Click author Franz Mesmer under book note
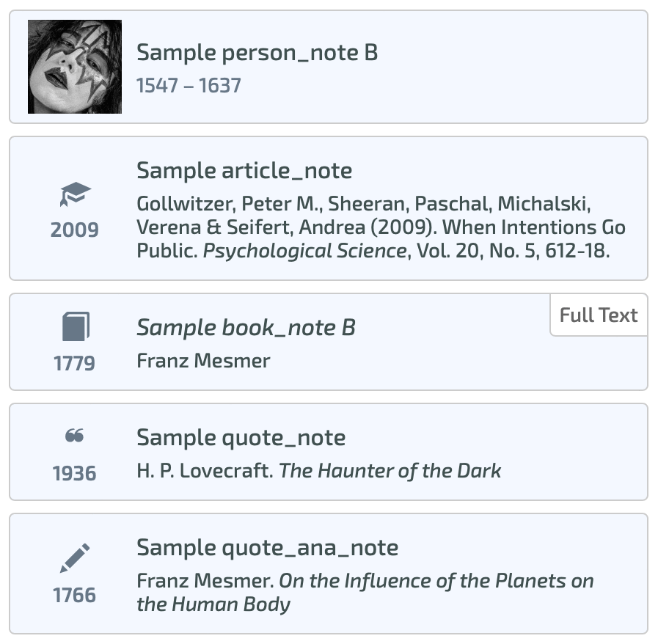The image size is (658, 644). [x=203, y=361]
